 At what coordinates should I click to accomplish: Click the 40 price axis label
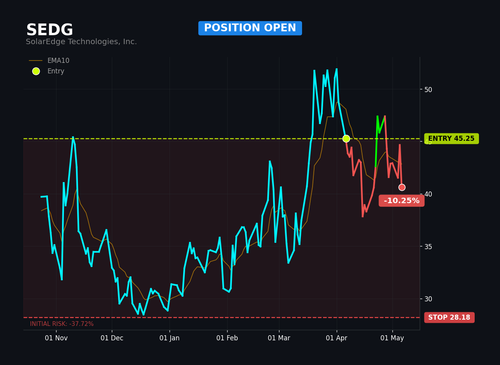[428, 194]
